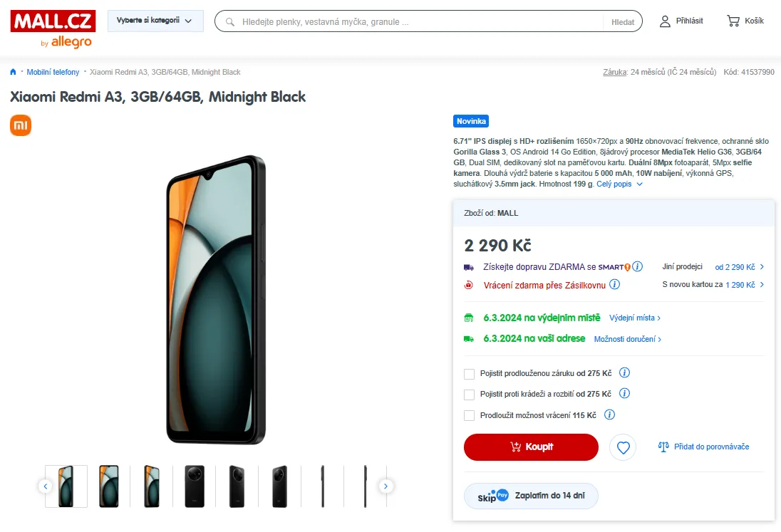Expand Jiní prodejci offers from 2 290 Kč
This screenshot has width=781, height=532.
[739, 267]
